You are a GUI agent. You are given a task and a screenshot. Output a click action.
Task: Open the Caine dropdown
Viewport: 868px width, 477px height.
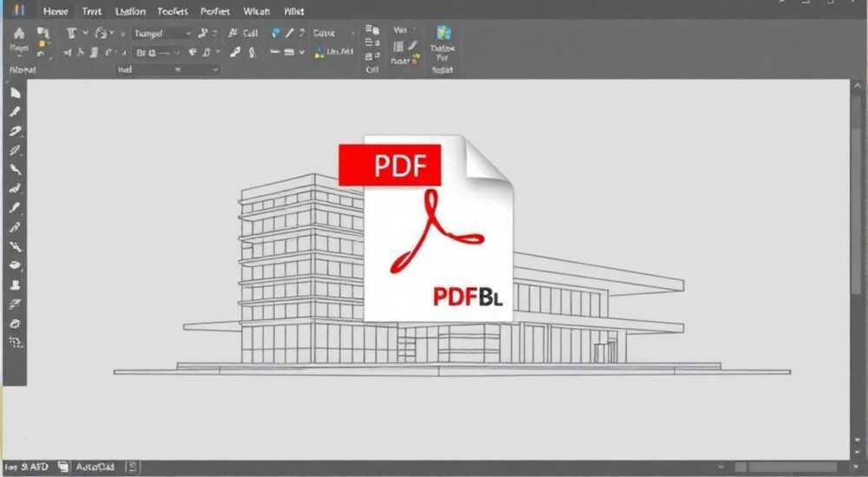tap(334, 33)
